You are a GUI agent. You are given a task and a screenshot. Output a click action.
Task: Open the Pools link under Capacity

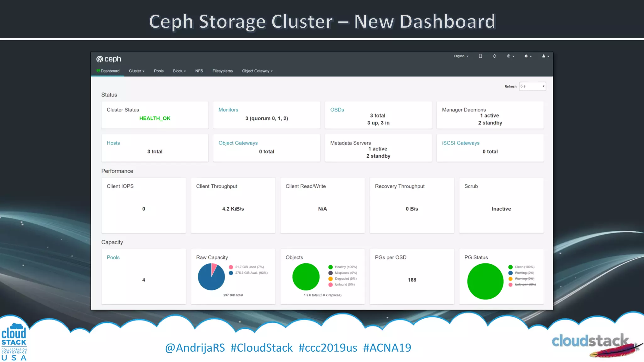(113, 257)
